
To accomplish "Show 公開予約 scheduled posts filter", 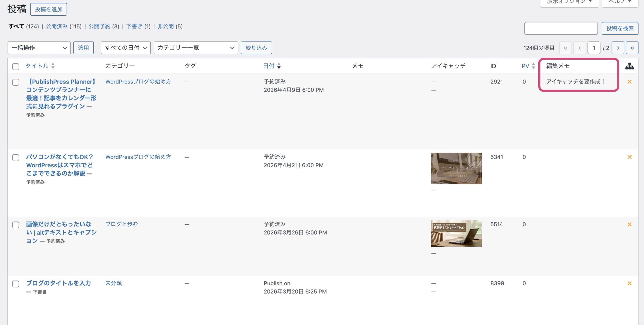I will pyautogui.click(x=99, y=26).
